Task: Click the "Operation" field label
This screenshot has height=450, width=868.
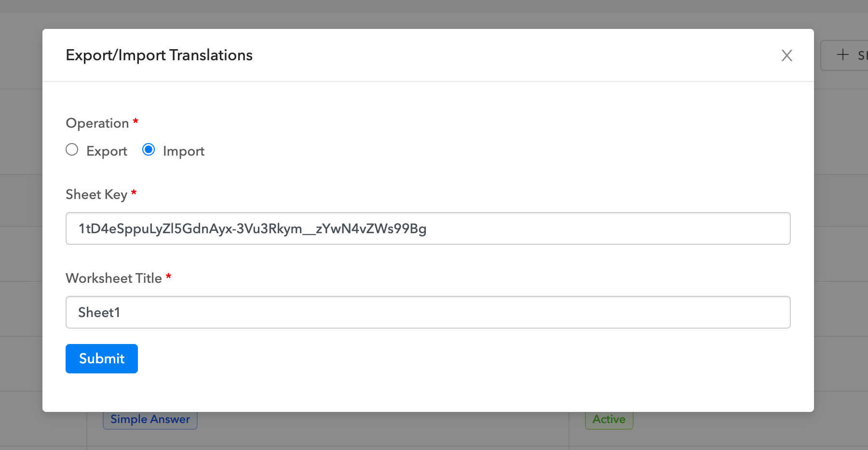Action: (x=97, y=123)
